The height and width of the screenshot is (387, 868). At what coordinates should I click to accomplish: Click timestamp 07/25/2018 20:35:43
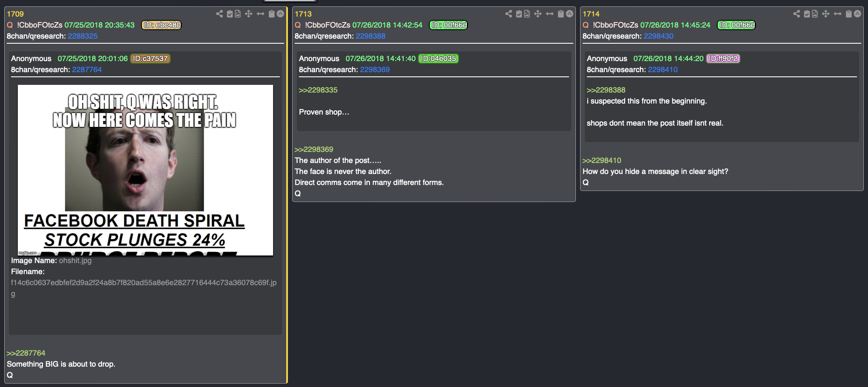99,25
